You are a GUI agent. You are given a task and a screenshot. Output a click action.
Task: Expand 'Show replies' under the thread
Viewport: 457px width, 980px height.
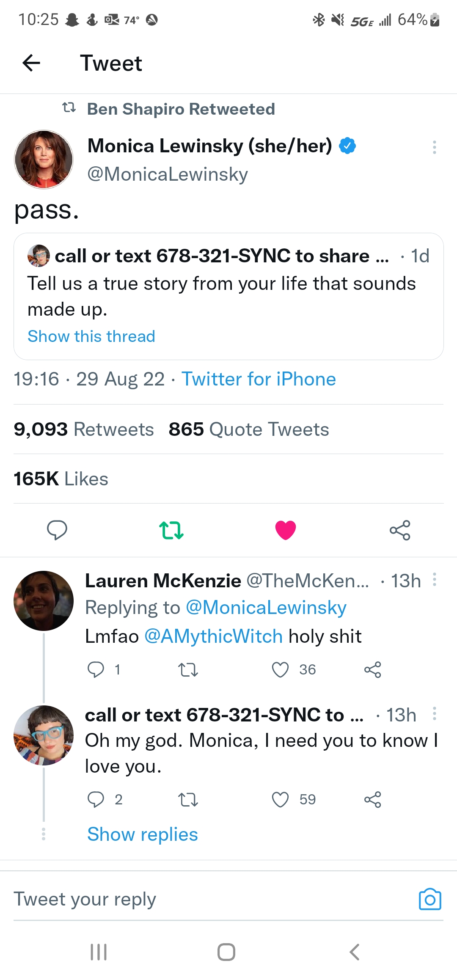pyautogui.click(x=143, y=834)
